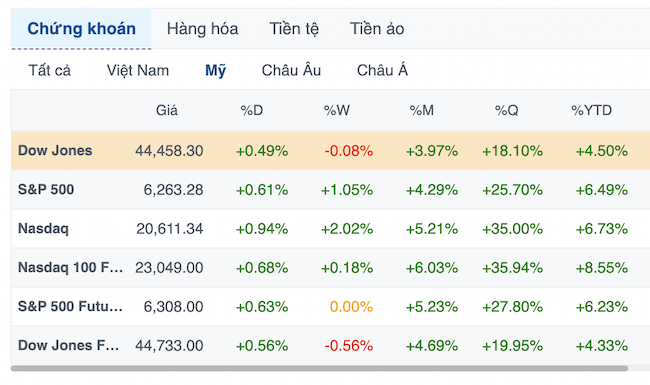Select the Châu Âu region filter
The width and height of the screenshot is (650, 385).
[x=291, y=70]
